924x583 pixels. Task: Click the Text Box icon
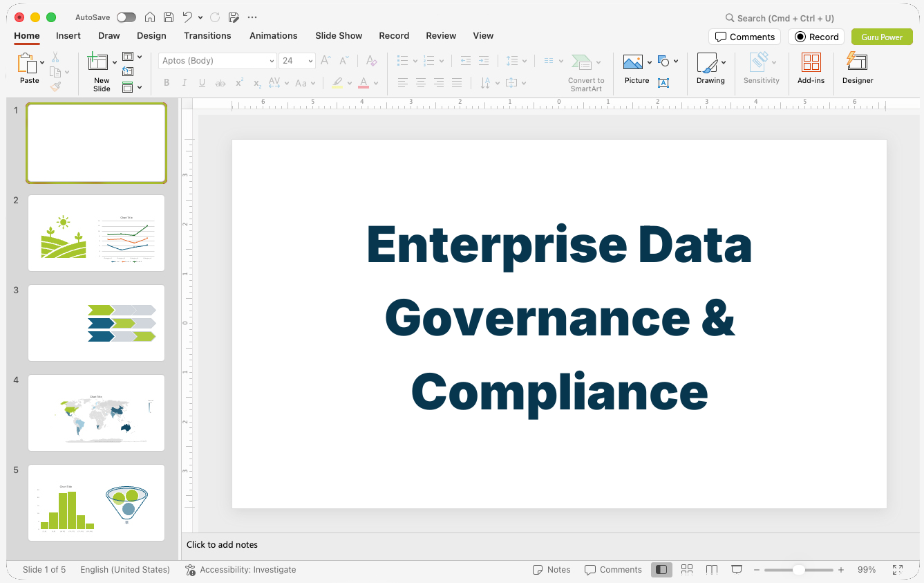coord(663,83)
